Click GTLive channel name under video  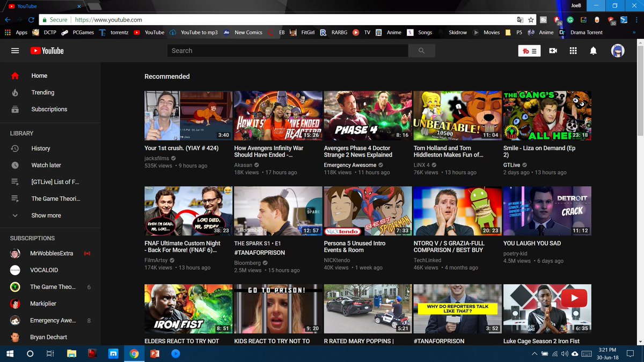pyautogui.click(x=512, y=165)
